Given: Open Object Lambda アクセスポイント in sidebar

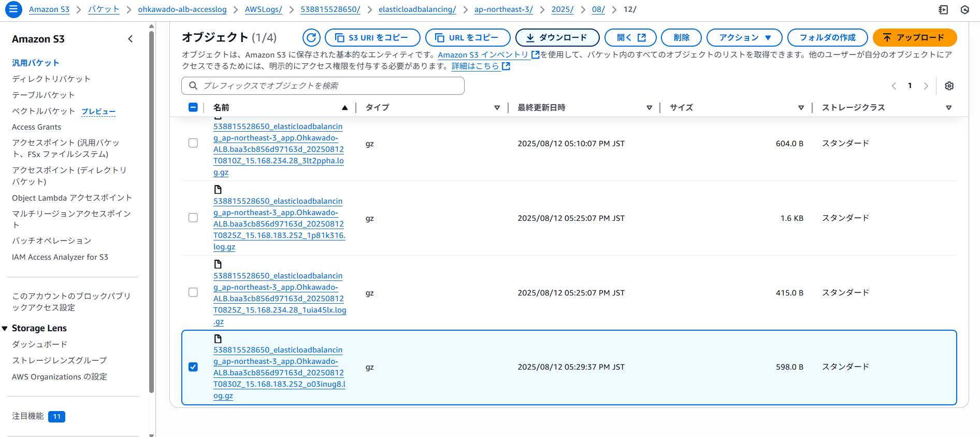Looking at the screenshot, I should 72,198.
